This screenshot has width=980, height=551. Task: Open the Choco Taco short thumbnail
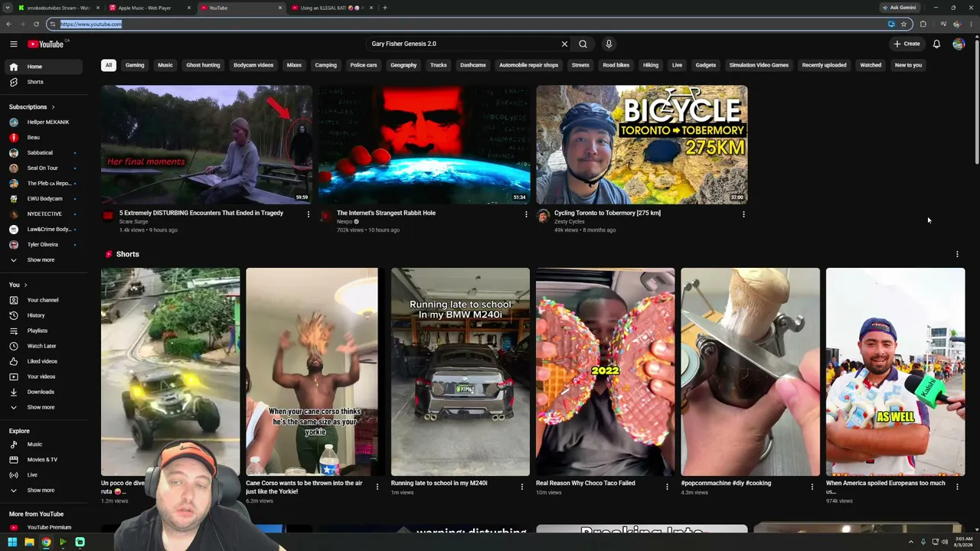(x=605, y=372)
